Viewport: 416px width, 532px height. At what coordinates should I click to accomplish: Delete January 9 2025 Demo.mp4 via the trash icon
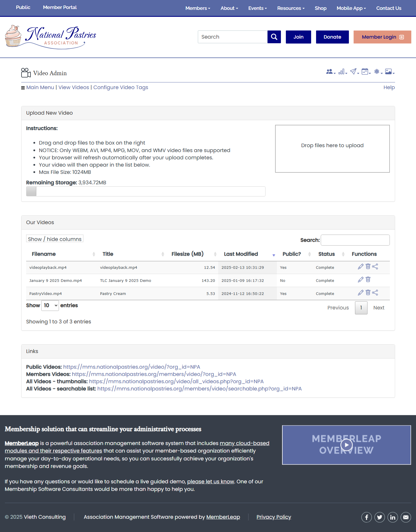click(x=368, y=279)
